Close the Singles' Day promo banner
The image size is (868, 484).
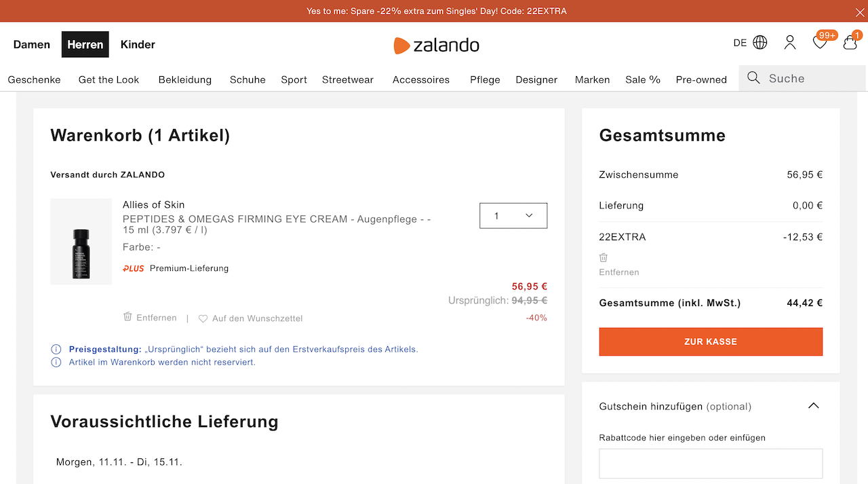860,12
